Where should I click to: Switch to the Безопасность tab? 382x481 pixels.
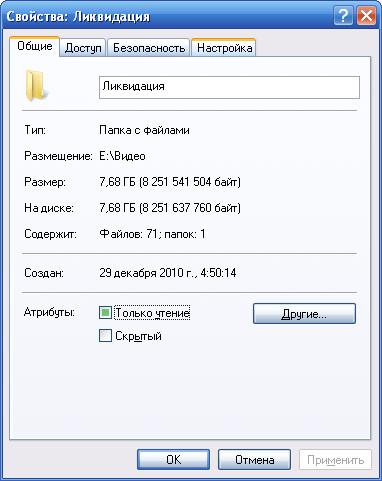tap(149, 48)
